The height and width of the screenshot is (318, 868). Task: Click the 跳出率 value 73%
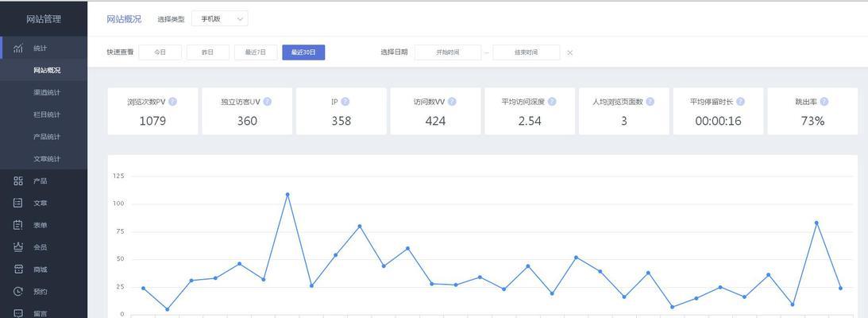pyautogui.click(x=812, y=121)
